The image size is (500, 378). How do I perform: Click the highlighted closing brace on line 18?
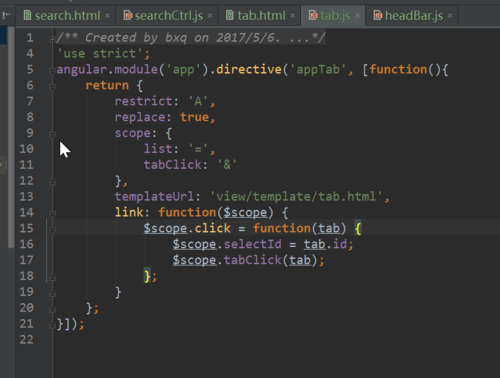147,276
